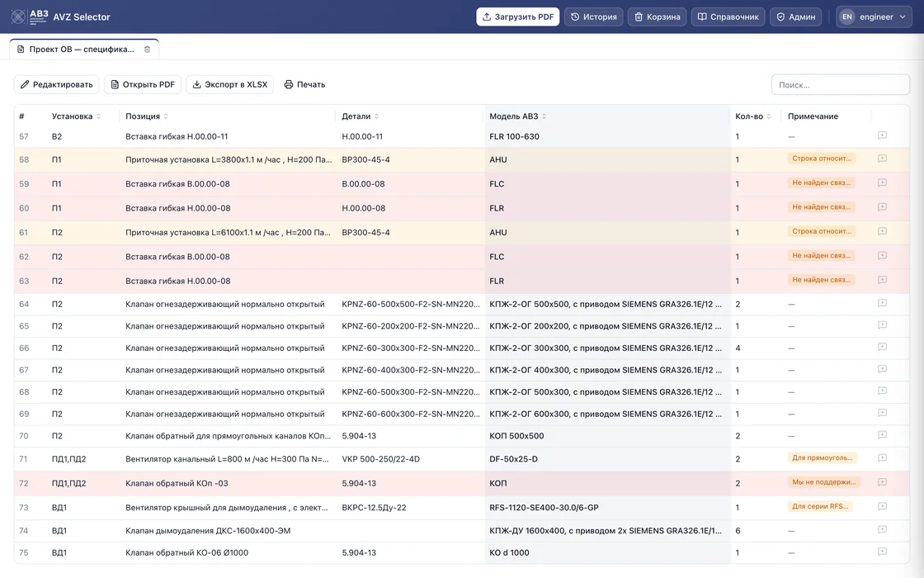Open the Корзина page

657,17
